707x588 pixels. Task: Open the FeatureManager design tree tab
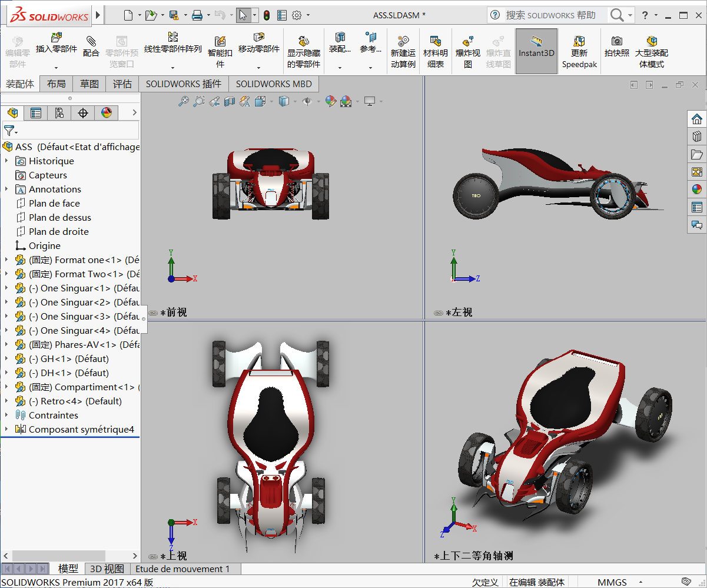[12, 113]
